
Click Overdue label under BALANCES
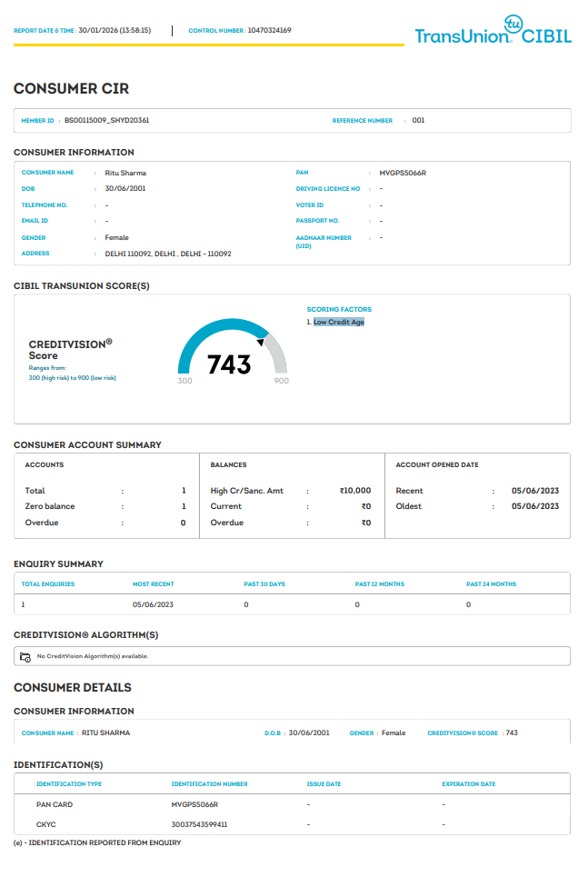(x=227, y=523)
